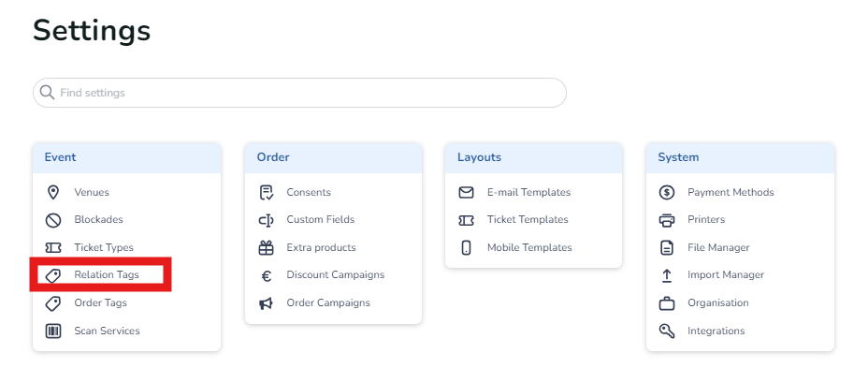Click the Venues map pin icon
Image resolution: width=868 pixels, height=383 pixels.
[53, 192]
